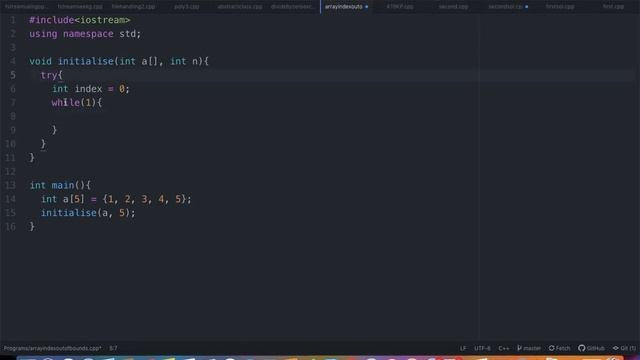Open the fstreamseekg.cpp tab
Viewport: 640px width, 360px height.
click(80, 7)
